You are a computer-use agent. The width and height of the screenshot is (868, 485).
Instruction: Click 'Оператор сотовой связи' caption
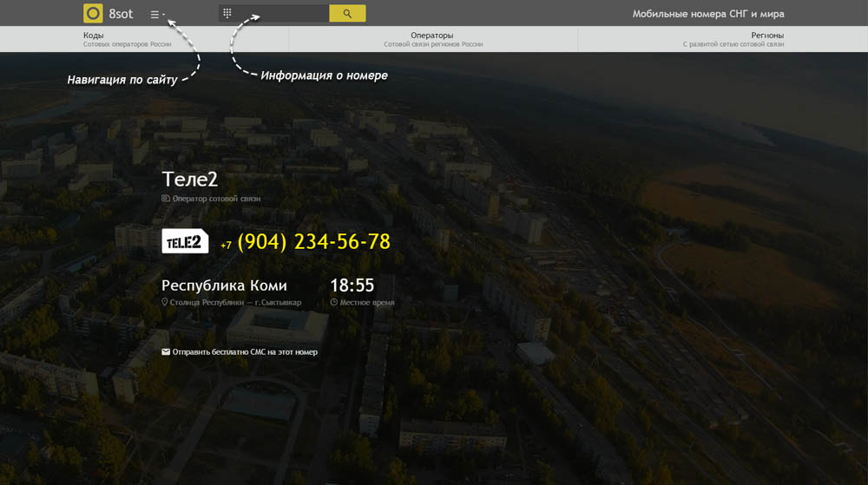pyautogui.click(x=216, y=199)
